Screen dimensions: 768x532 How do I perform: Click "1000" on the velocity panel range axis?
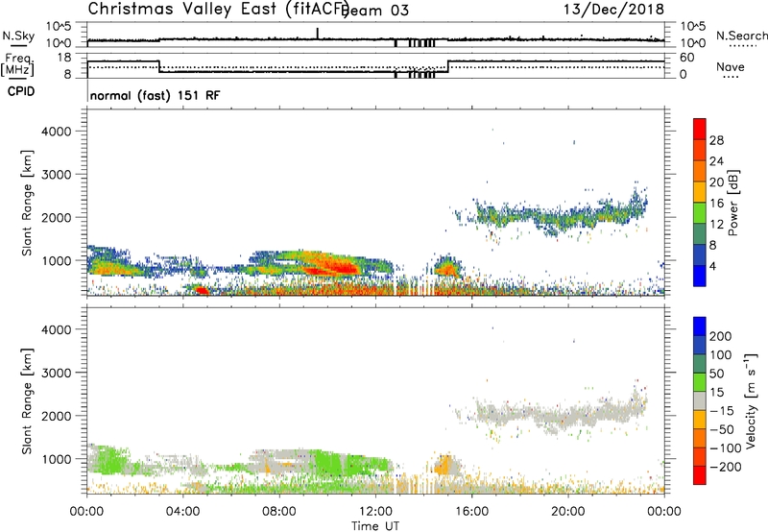point(56,459)
